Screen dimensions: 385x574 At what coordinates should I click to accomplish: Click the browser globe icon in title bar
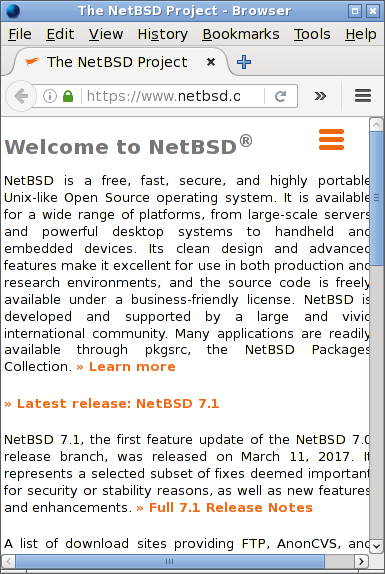13,11
